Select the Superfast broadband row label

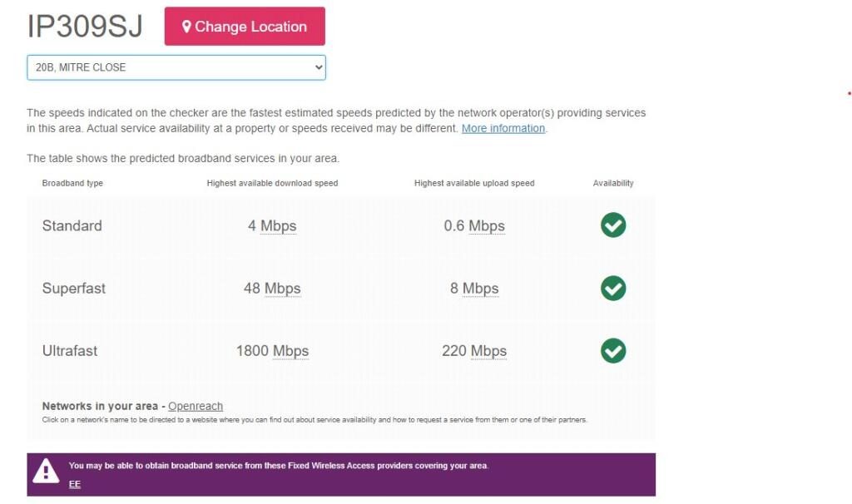[74, 289]
